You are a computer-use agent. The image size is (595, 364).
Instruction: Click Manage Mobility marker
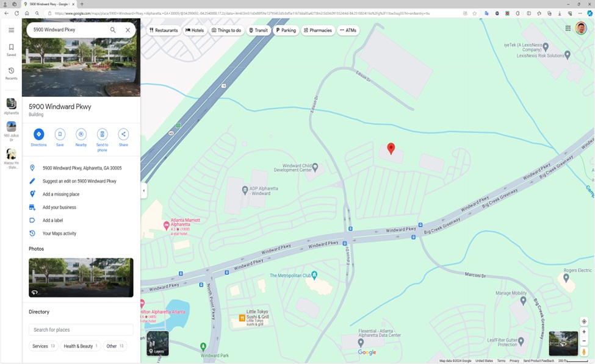pos(523,301)
